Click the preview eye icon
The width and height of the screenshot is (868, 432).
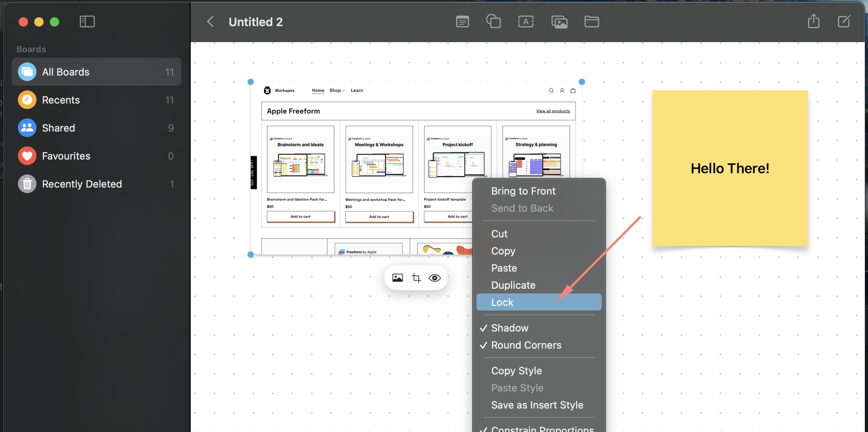click(434, 278)
